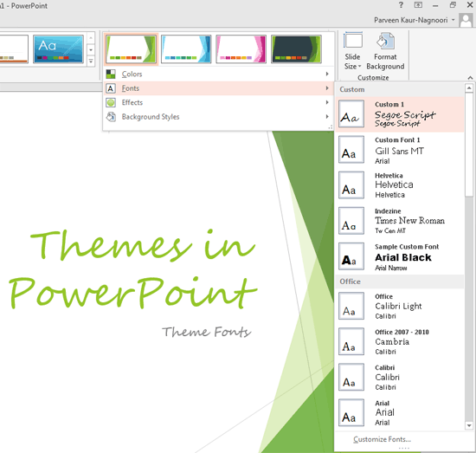Select the green variant thumbnail
Screen dimensions: 476x453
(x=132, y=49)
